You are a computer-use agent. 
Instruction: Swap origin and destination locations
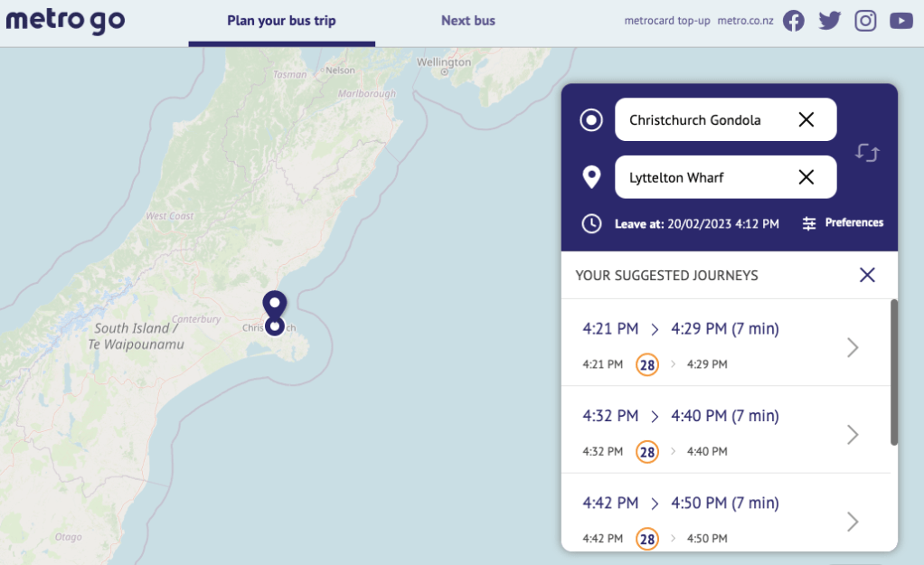coord(867,153)
